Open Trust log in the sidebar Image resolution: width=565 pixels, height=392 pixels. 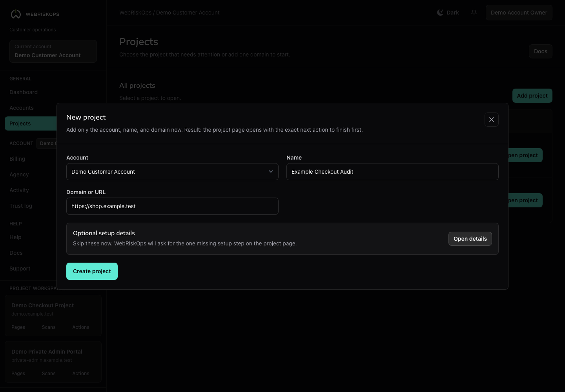coord(21,206)
